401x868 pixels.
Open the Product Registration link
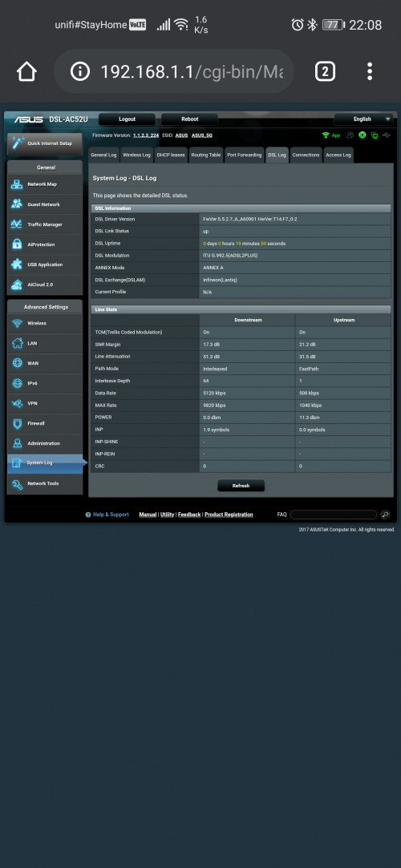click(x=229, y=515)
